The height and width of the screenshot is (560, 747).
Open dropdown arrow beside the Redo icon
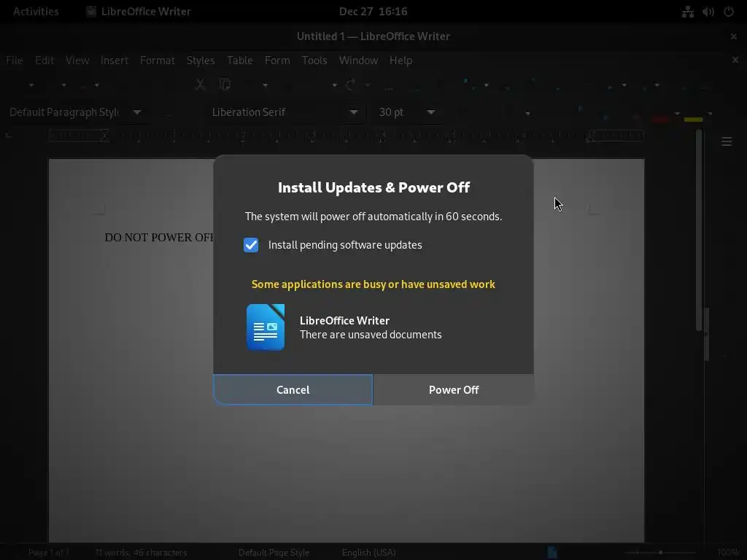coord(368,85)
